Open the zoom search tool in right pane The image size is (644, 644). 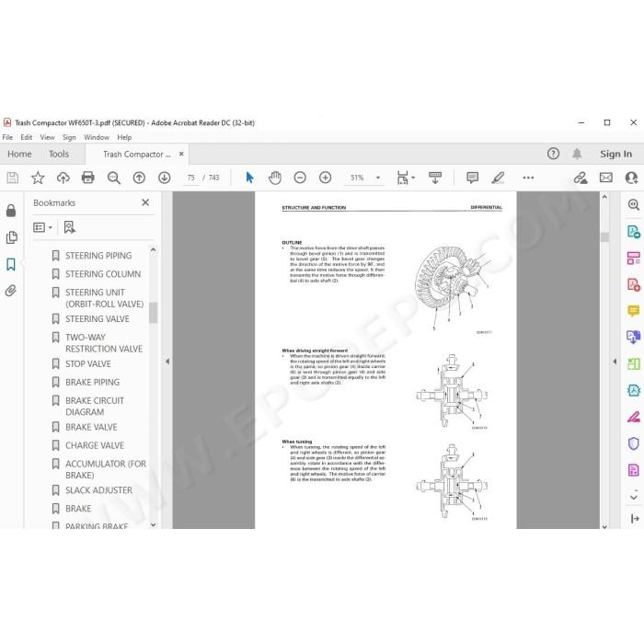tap(634, 204)
